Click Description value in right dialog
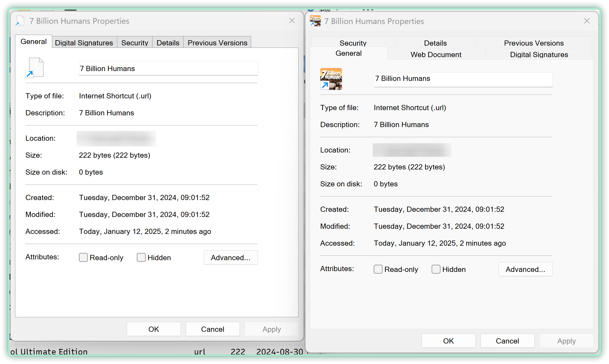 (x=401, y=125)
